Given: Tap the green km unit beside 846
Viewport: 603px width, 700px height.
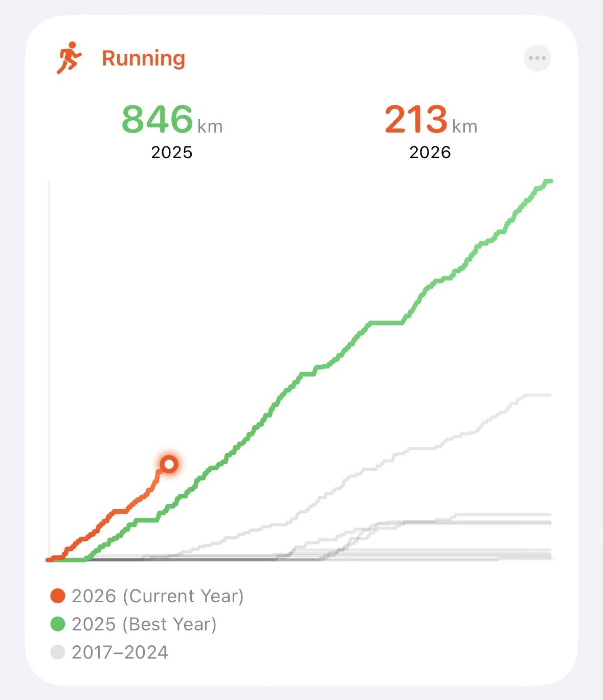Looking at the screenshot, I should click(210, 126).
